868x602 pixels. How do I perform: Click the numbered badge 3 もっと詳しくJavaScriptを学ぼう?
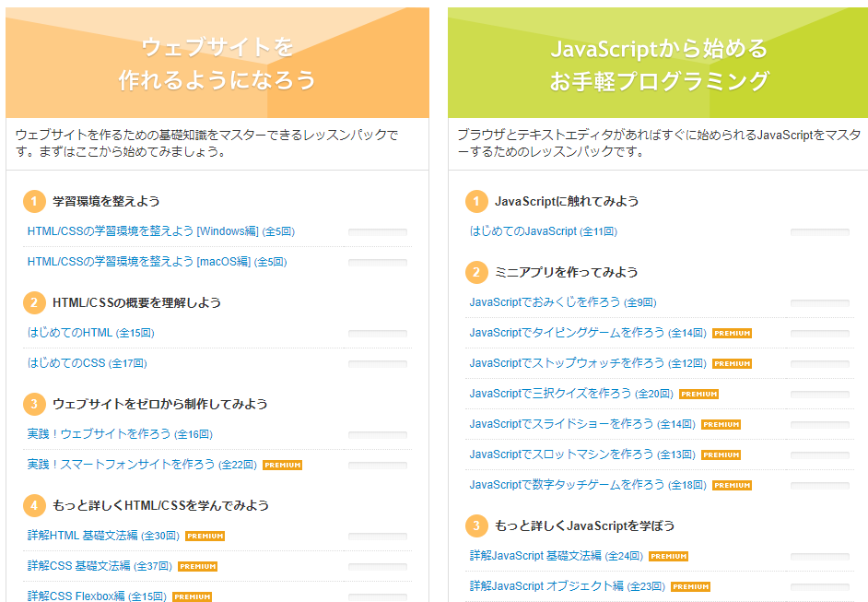pos(477,525)
